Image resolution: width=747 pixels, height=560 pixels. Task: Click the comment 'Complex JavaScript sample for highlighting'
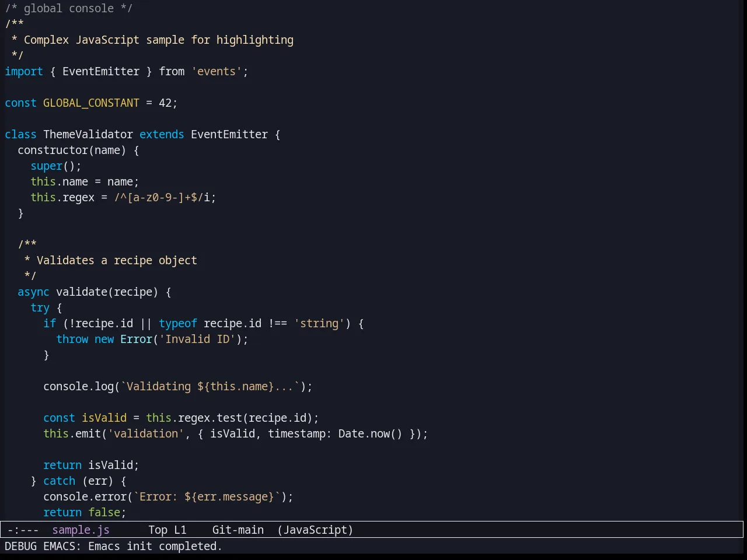159,40
